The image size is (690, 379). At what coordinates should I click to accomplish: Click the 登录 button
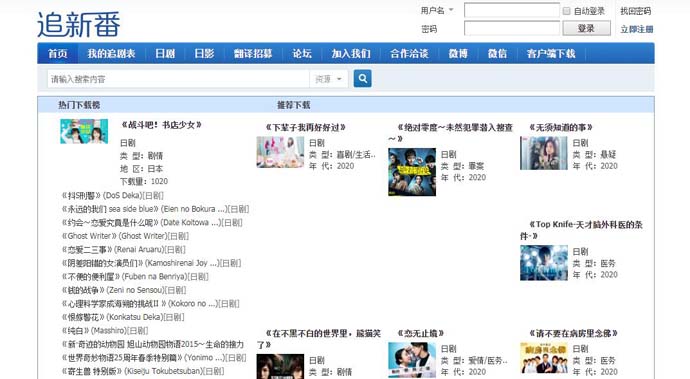pyautogui.click(x=586, y=28)
